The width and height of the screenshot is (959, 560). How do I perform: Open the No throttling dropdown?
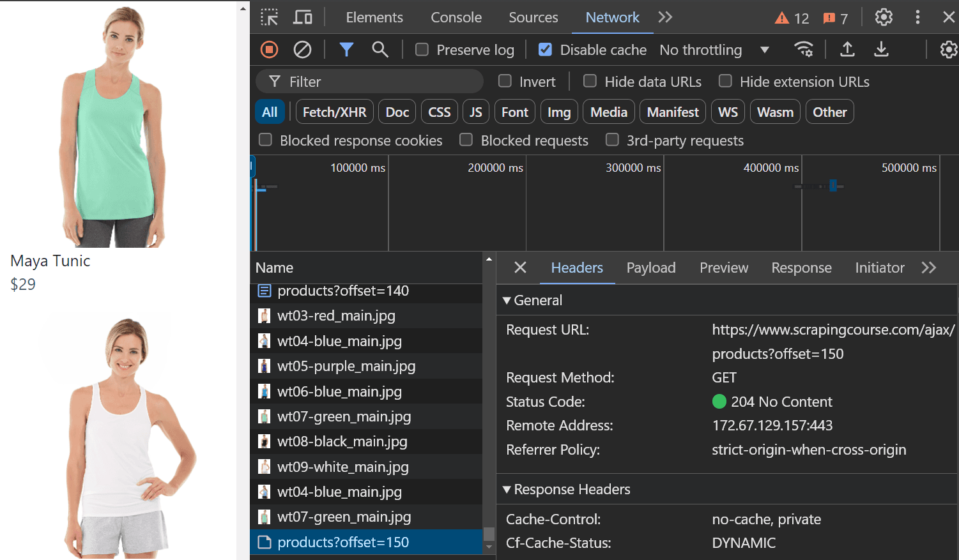point(714,50)
